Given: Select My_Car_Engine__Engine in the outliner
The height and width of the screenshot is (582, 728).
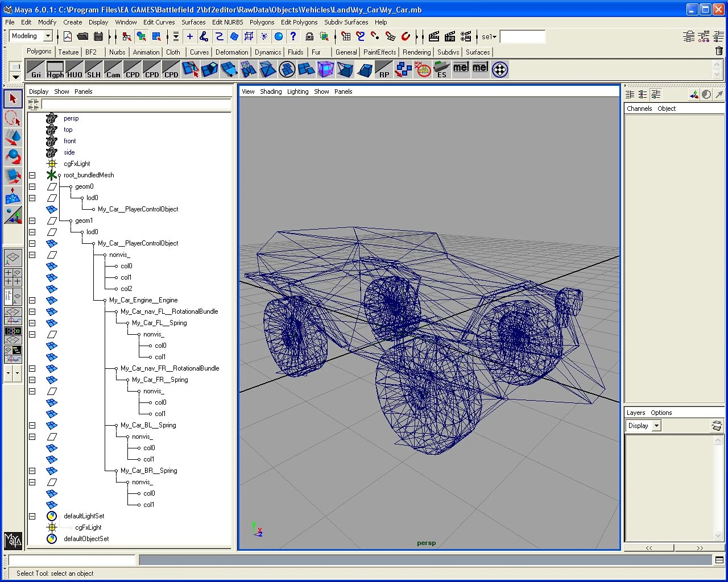Looking at the screenshot, I should pos(143,300).
